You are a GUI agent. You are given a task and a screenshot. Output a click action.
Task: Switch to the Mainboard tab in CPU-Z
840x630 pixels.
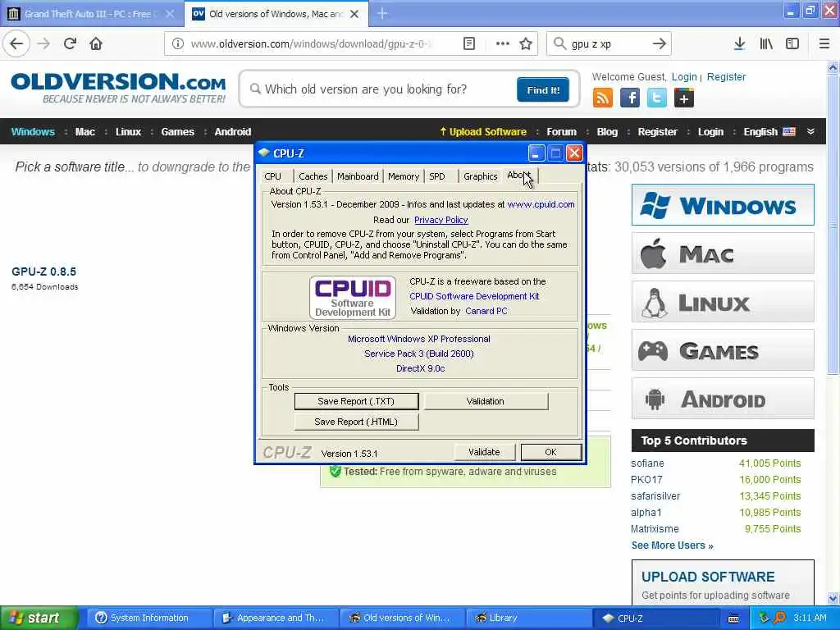pos(358,176)
